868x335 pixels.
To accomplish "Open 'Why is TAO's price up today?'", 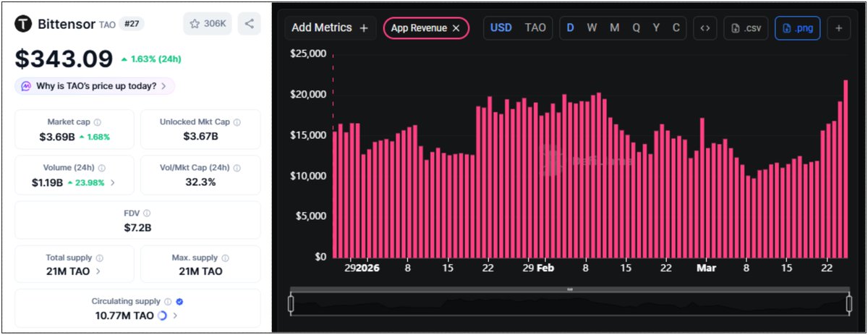I will [95, 86].
